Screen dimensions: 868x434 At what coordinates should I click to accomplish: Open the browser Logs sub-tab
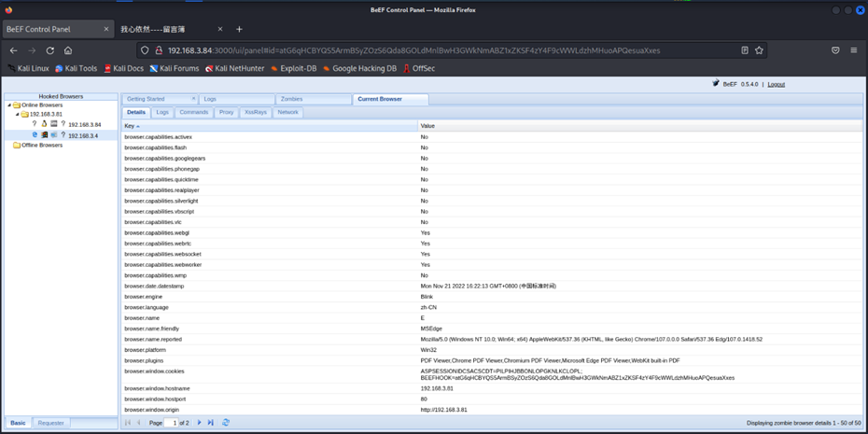(162, 112)
